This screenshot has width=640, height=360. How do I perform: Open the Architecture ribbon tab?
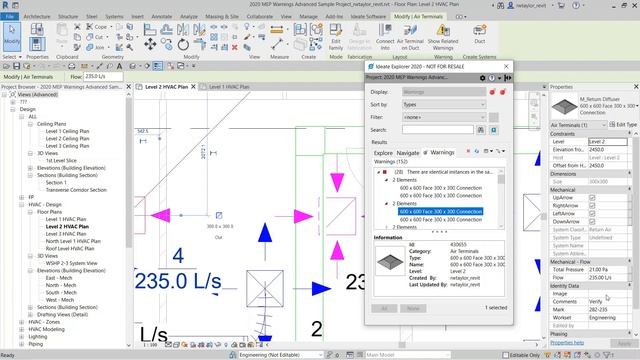click(37, 17)
